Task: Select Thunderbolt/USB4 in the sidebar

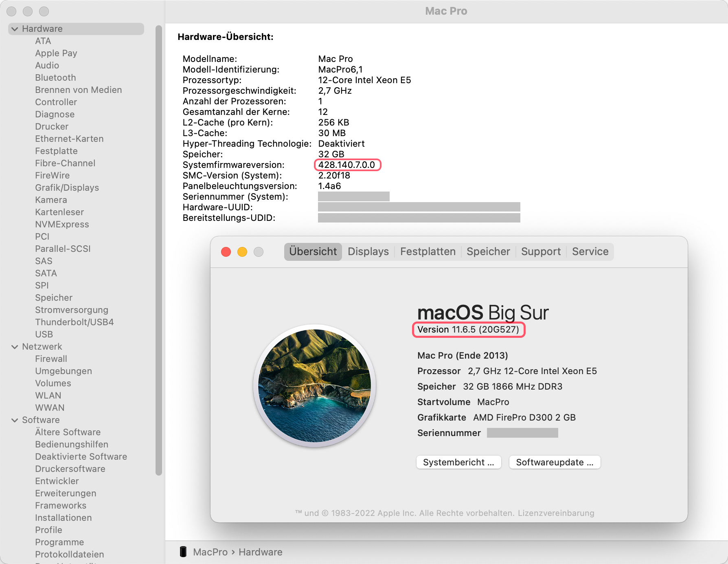Action: 75,322
